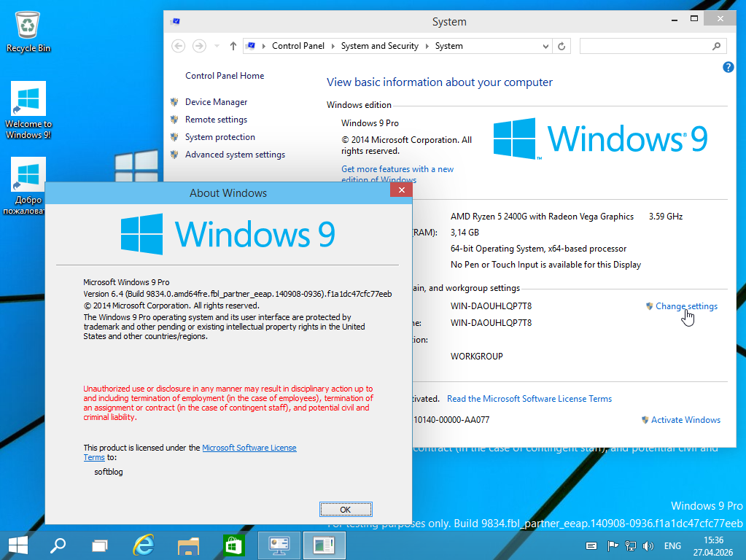Open the taskbar Search magnifier
The width and height of the screenshot is (746, 560).
(58, 545)
